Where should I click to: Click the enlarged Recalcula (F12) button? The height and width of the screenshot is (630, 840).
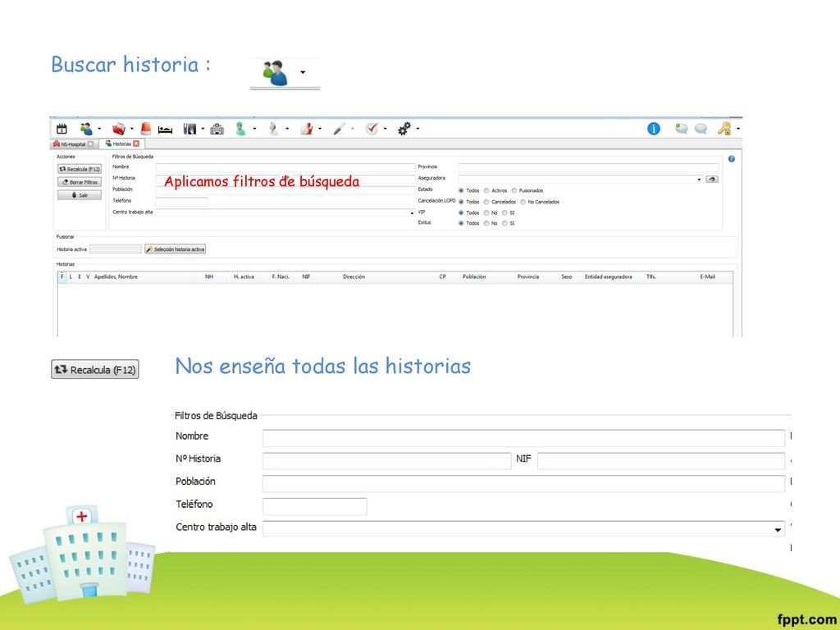(95, 370)
